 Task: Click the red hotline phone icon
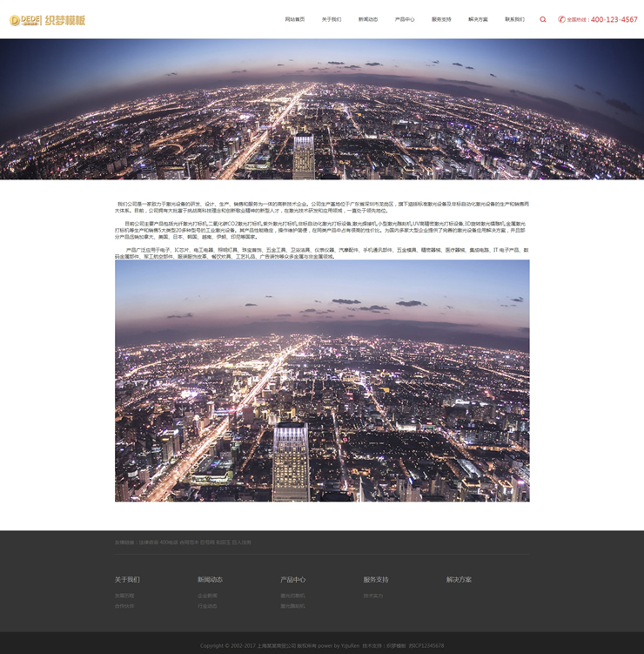(x=561, y=19)
